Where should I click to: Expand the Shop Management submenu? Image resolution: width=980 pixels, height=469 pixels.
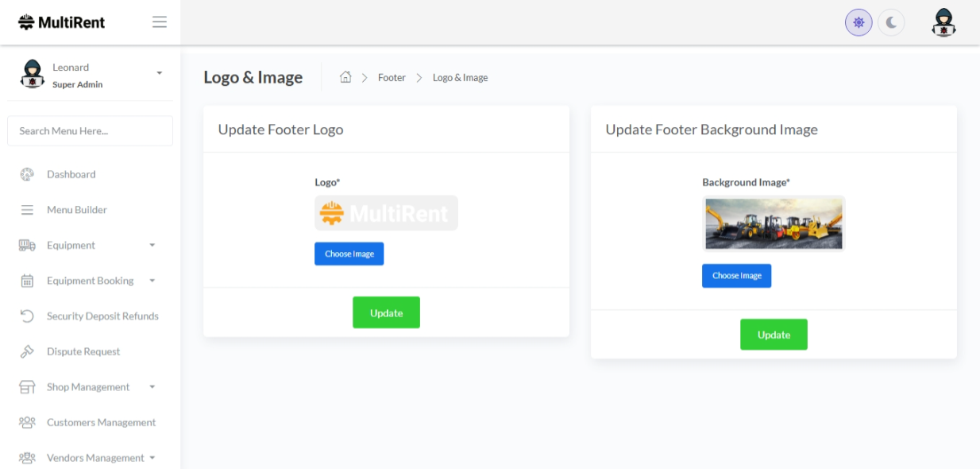pos(152,387)
